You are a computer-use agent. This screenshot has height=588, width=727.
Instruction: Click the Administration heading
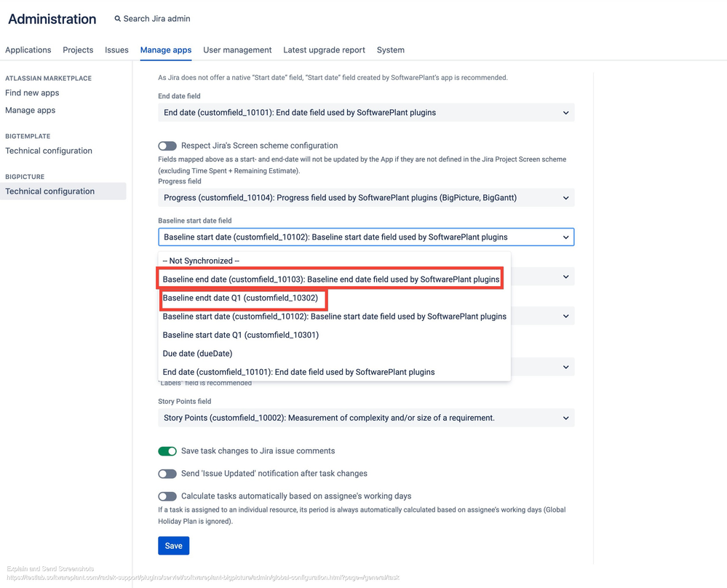coord(52,19)
